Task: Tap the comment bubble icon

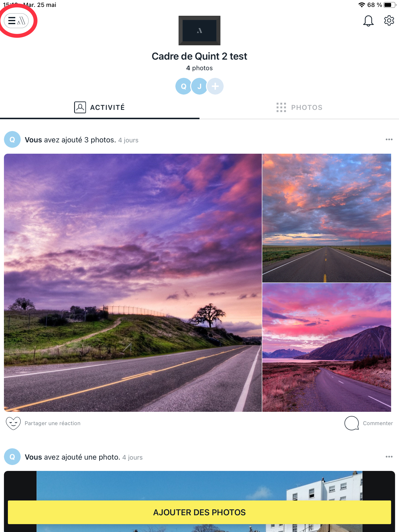Action: click(x=351, y=423)
